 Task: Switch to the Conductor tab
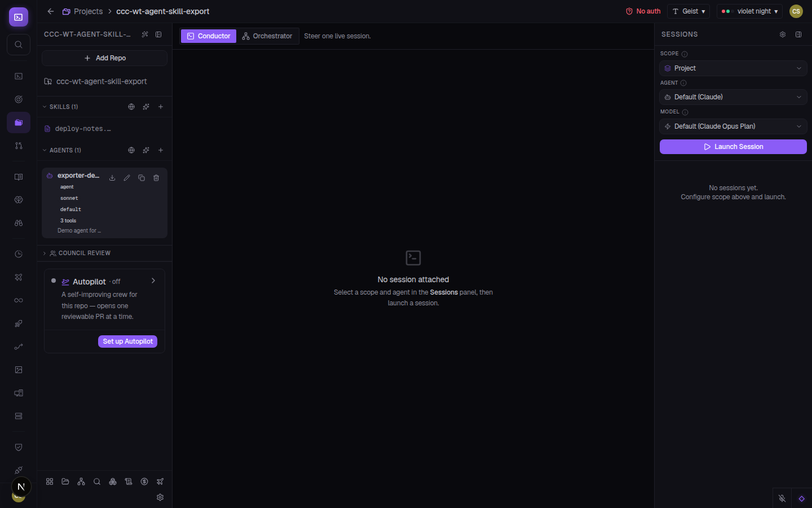point(209,36)
